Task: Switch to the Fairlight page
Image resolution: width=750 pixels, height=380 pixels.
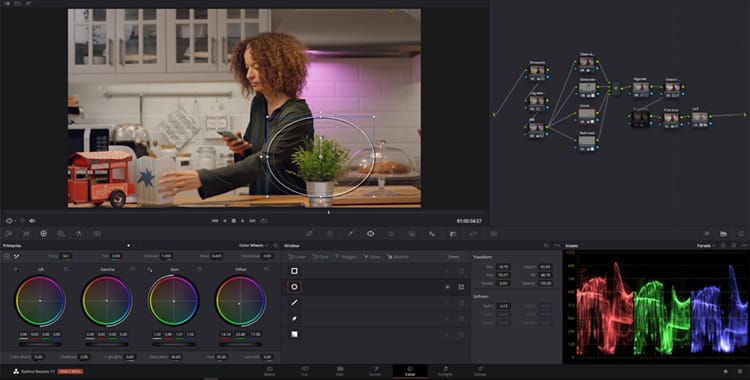Action: [445, 371]
